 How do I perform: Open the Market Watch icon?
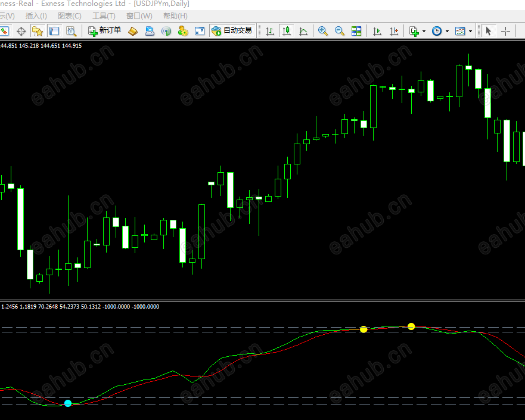[4, 31]
